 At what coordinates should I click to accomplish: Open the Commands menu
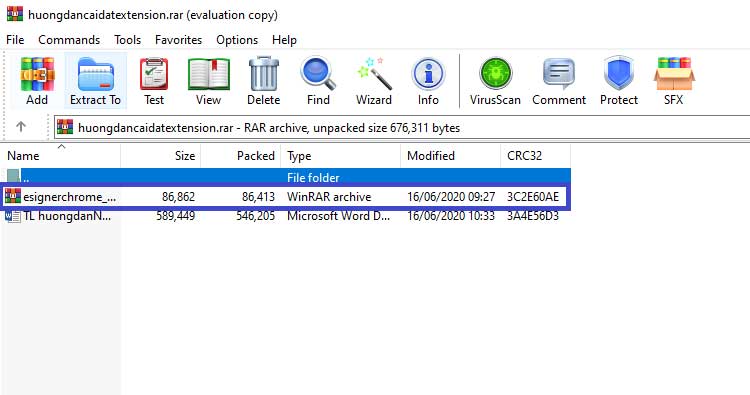pos(69,40)
